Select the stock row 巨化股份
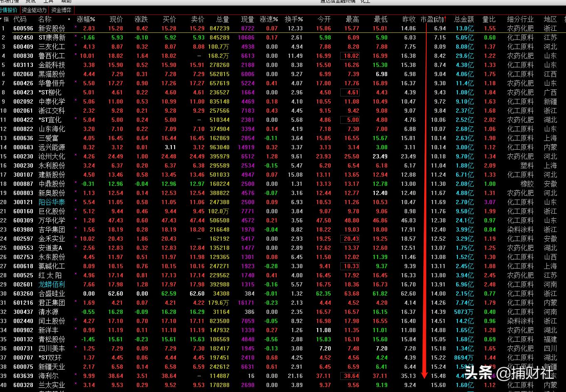Image resolution: width=566 pixels, height=392 pixels. click(x=52, y=211)
